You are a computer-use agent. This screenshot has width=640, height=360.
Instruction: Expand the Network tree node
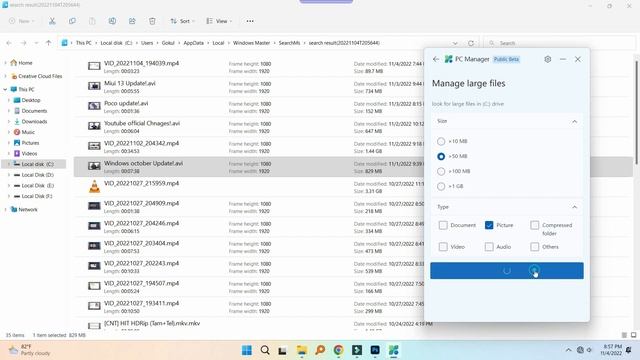pos(5,209)
